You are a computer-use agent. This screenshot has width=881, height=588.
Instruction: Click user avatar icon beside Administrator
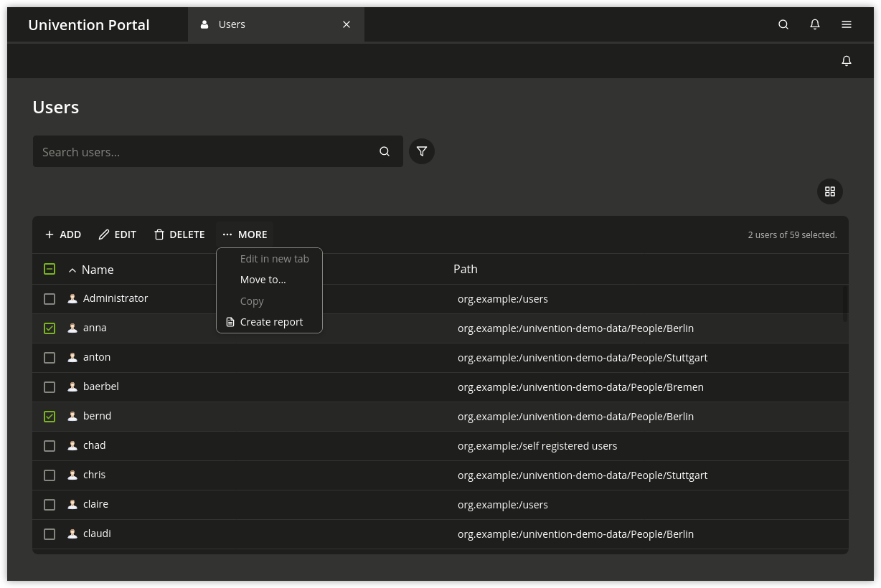(72, 299)
